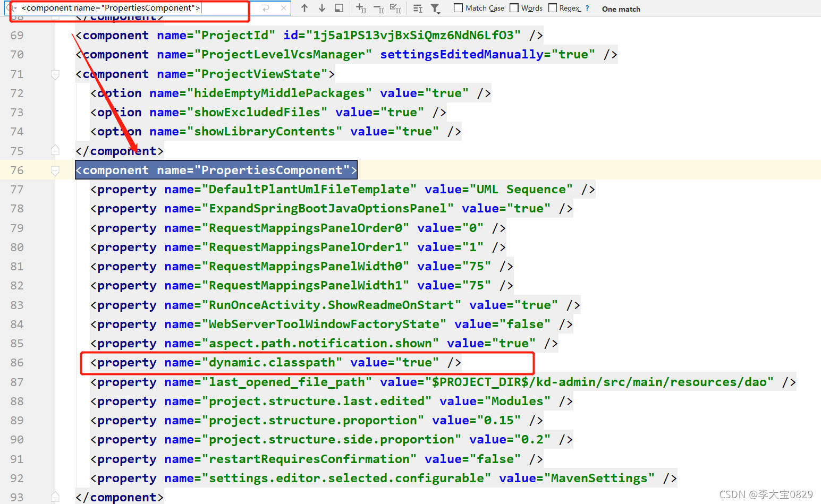Click the gutter marker beside line 75

click(x=55, y=150)
